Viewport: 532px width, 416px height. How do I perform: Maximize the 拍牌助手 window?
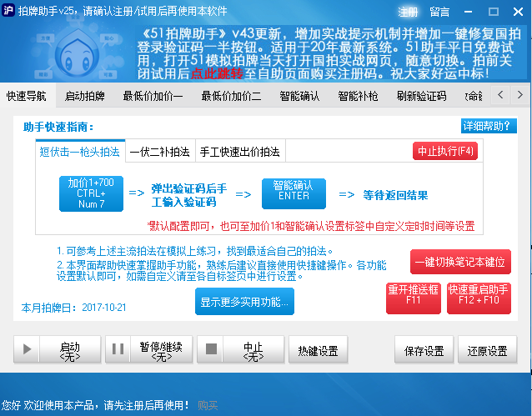coord(494,12)
